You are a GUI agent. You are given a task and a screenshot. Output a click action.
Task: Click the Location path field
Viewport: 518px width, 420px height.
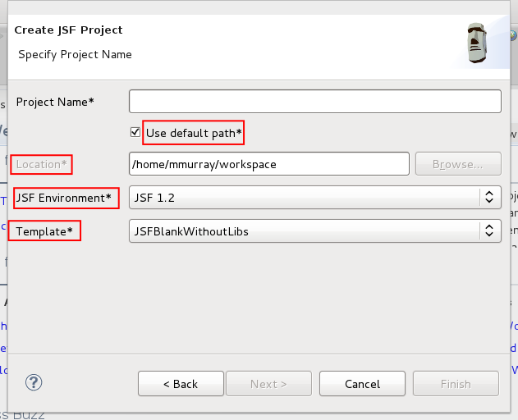point(268,164)
